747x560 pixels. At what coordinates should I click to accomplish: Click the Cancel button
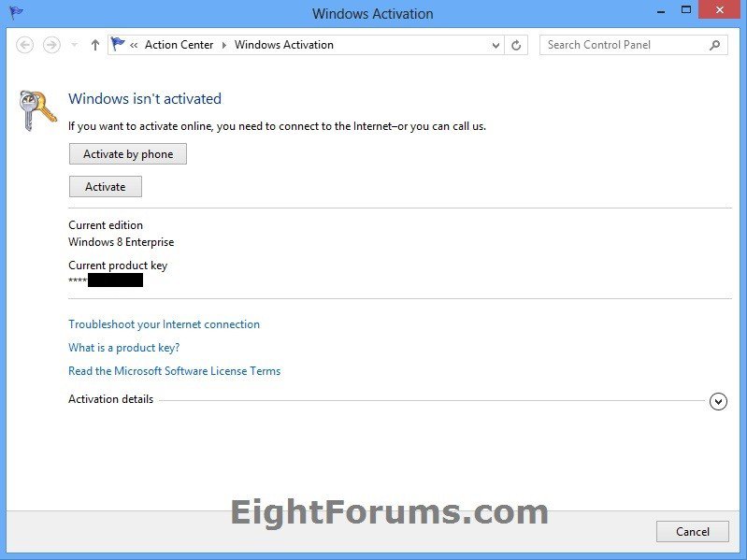click(692, 531)
